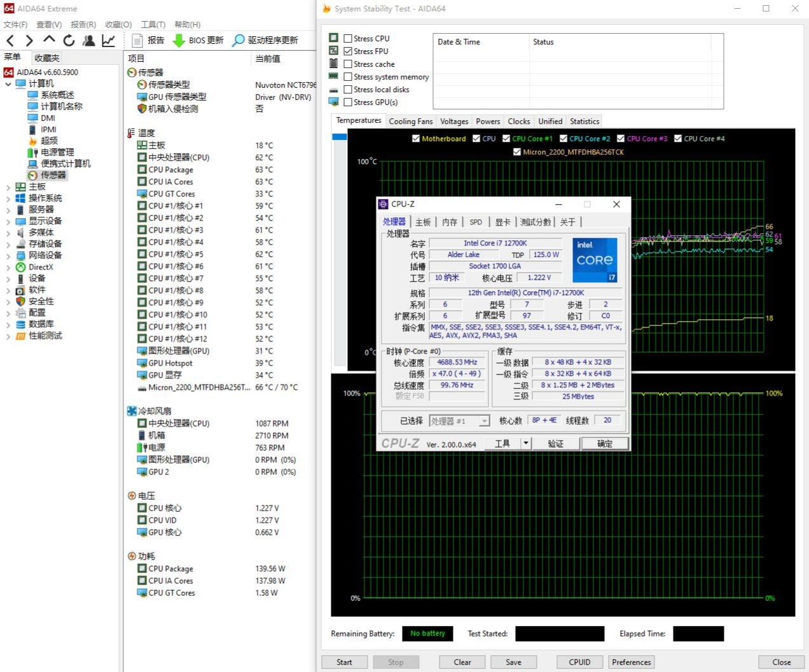Open the 内存 tab in CPU-Z
This screenshot has width=809, height=672.
pyautogui.click(x=450, y=222)
